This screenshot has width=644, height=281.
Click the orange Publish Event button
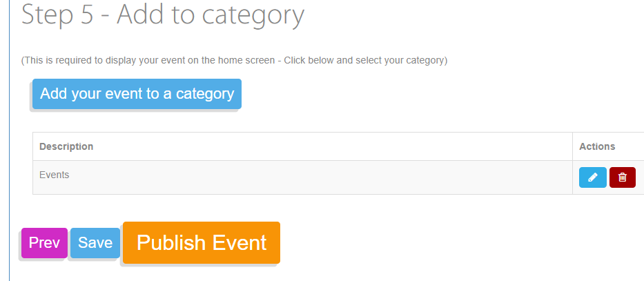[202, 243]
